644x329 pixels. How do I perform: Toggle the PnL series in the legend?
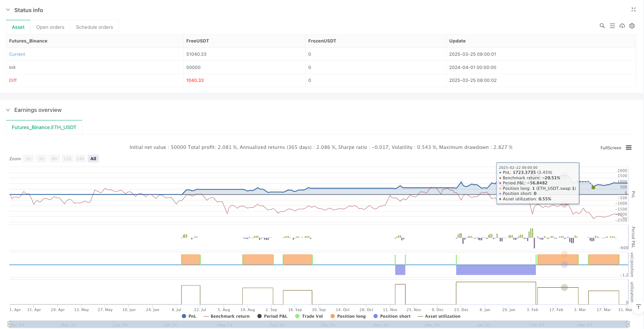coord(189,316)
